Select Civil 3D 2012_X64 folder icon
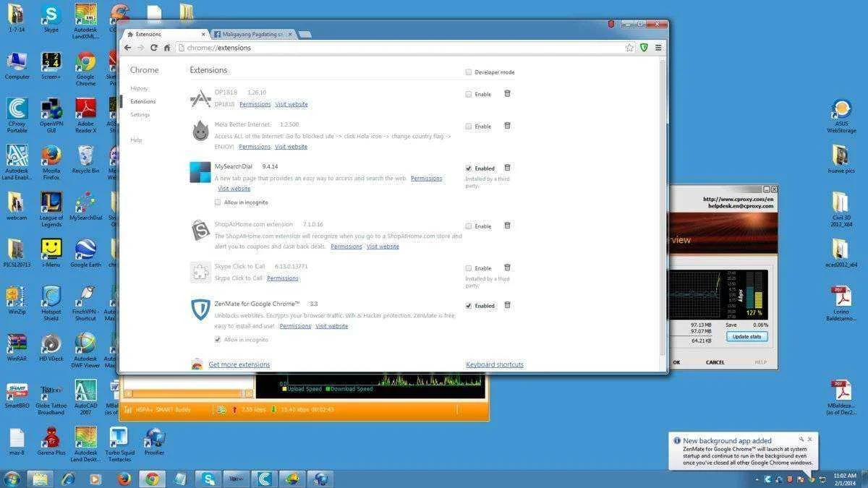The width and height of the screenshot is (868, 488). coord(841,210)
